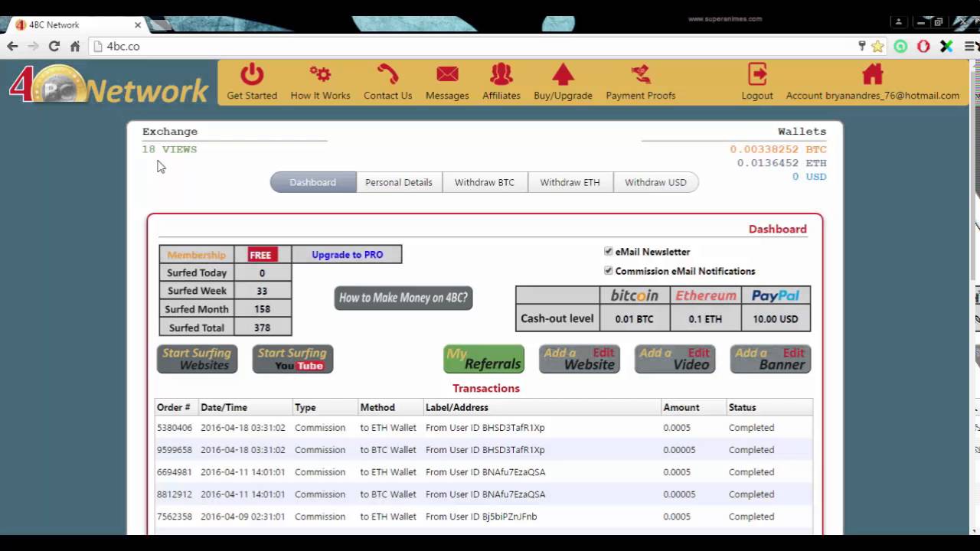The width and height of the screenshot is (980, 551).
Task: Click the Amount column header
Action: coord(681,407)
